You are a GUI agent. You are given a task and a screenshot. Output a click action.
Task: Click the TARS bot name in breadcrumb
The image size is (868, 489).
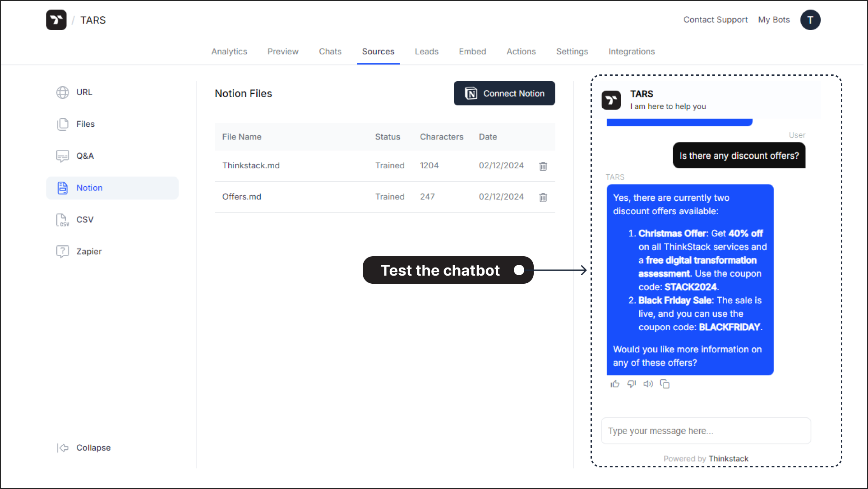[x=93, y=20]
